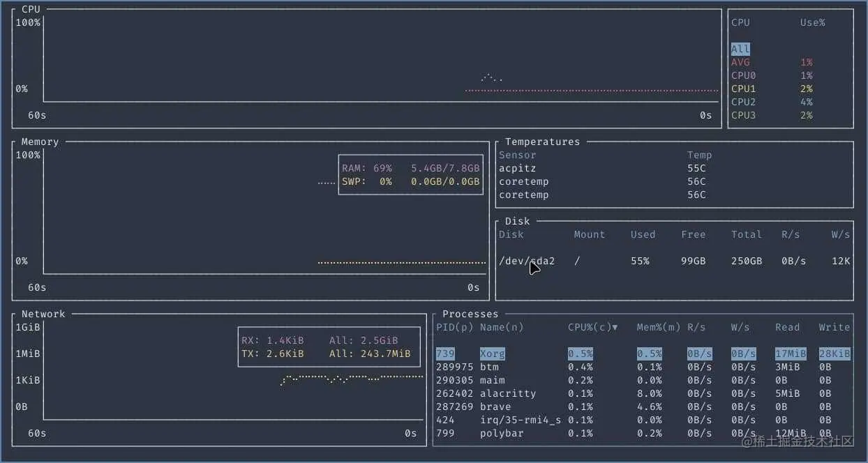
Task: Select the AVG row in CPU legend
Action: [772, 62]
